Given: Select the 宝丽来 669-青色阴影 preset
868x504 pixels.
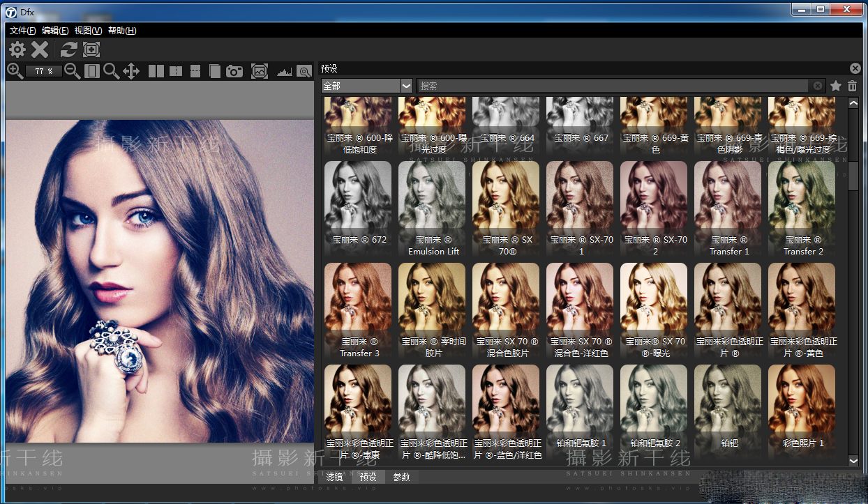Looking at the screenshot, I should click(729, 126).
